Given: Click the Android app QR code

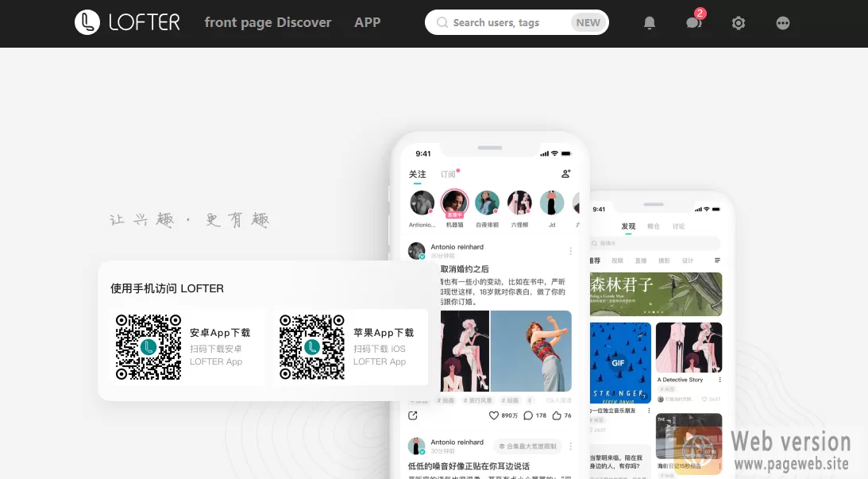Looking at the screenshot, I should [149, 347].
